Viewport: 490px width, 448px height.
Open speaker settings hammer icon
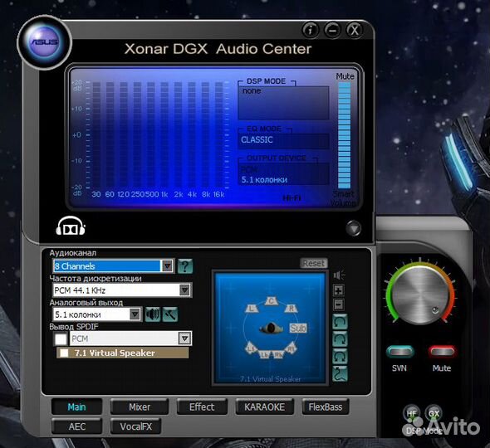coord(170,314)
